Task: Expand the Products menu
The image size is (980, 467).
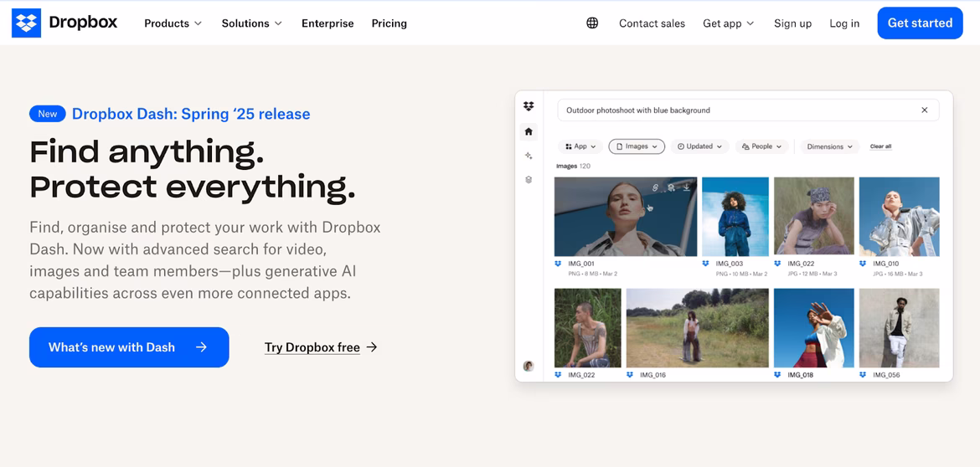Action: pos(173,23)
